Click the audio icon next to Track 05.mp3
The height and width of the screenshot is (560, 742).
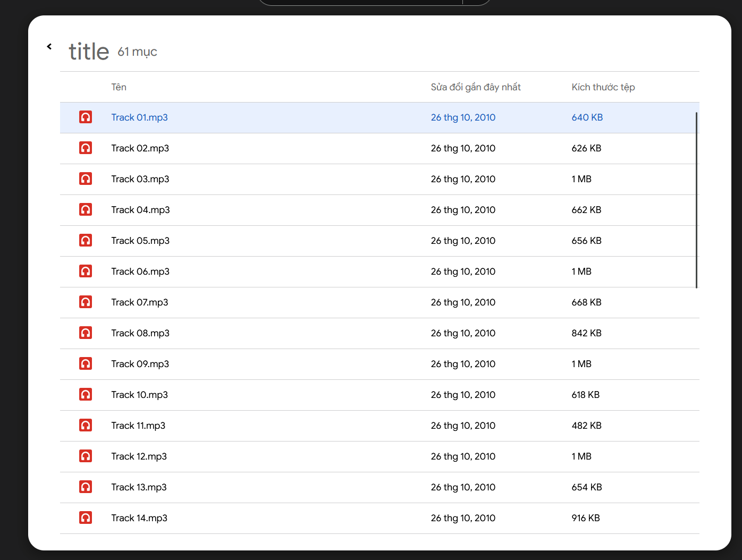(x=86, y=241)
